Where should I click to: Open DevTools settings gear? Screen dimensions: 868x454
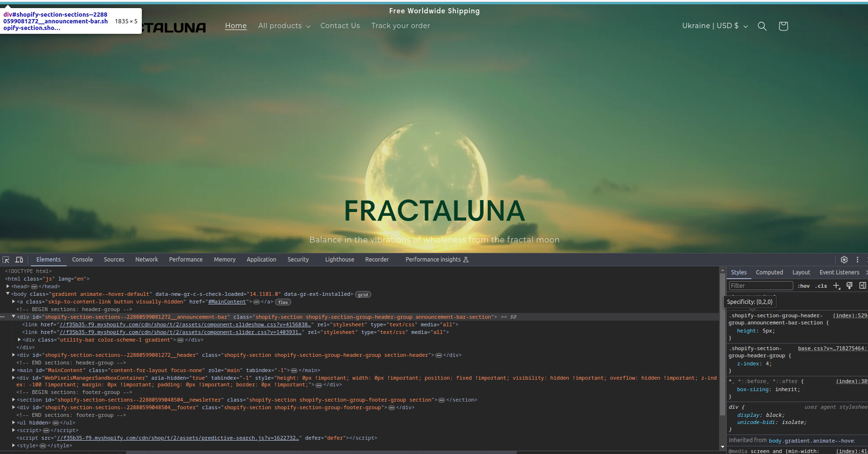tap(844, 260)
